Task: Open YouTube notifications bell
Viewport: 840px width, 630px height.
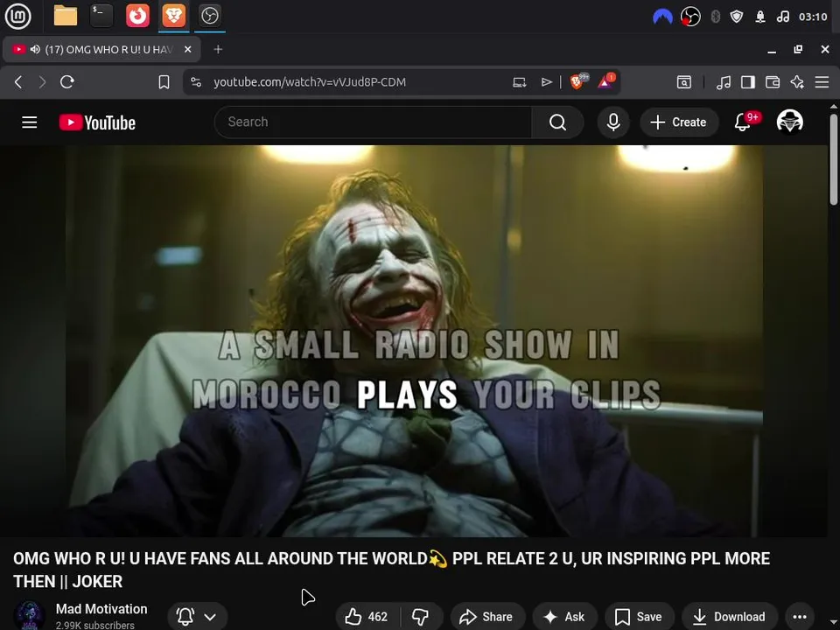Action: click(743, 122)
